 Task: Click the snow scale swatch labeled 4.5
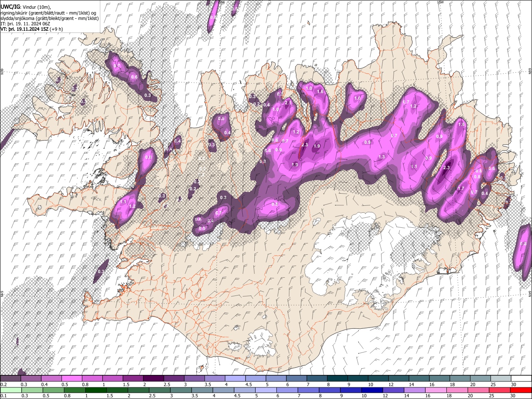click(x=255, y=378)
